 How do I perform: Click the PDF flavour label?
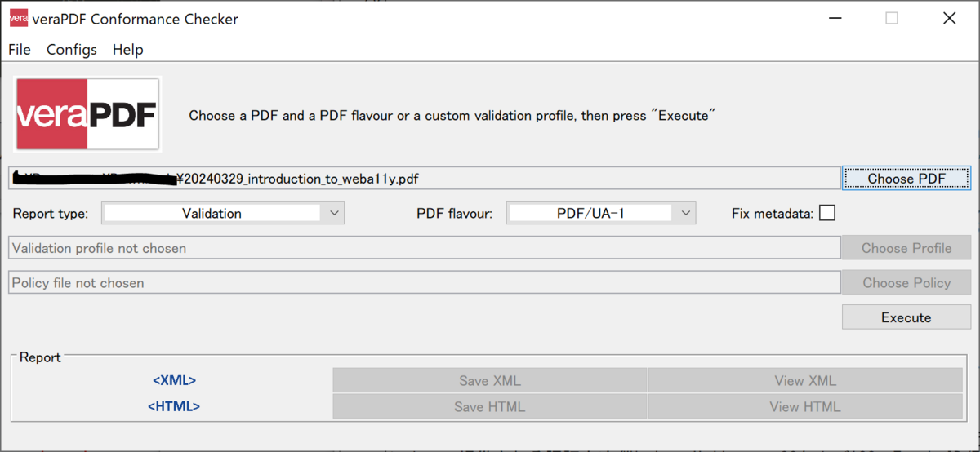tap(455, 214)
